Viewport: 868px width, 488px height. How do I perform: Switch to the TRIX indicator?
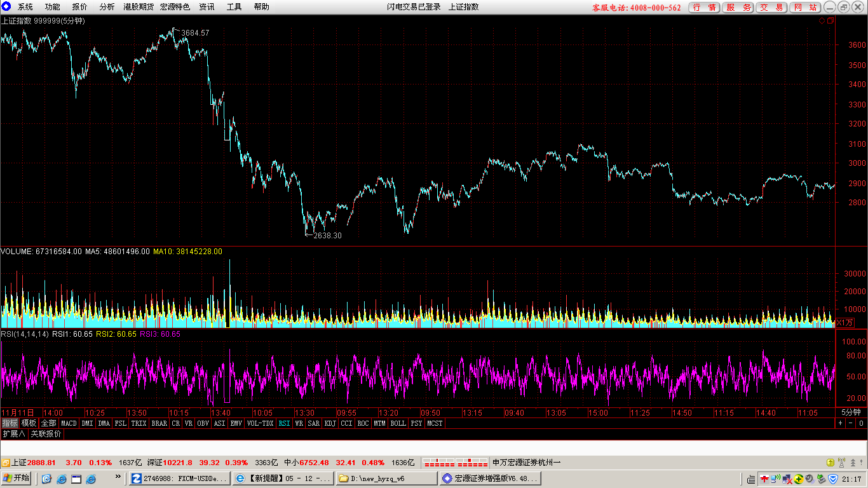coord(139,423)
